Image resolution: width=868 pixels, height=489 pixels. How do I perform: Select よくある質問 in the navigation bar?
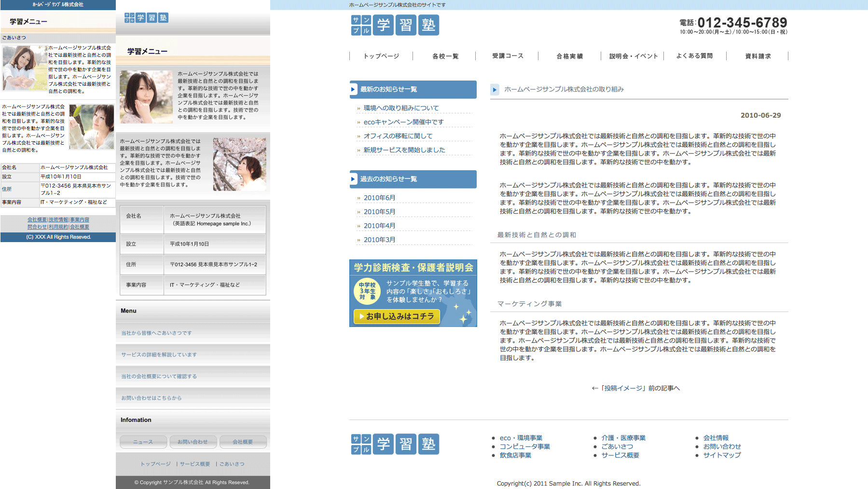694,56
